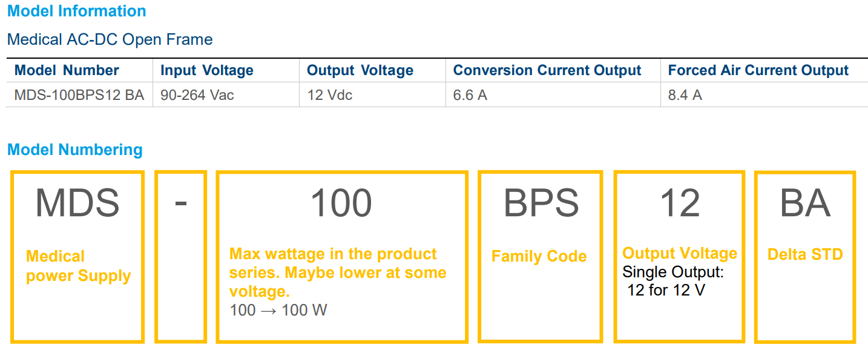Image resolution: width=868 pixels, height=350 pixels.
Task: Select the yellow "Family Code" label
Action: tap(539, 256)
